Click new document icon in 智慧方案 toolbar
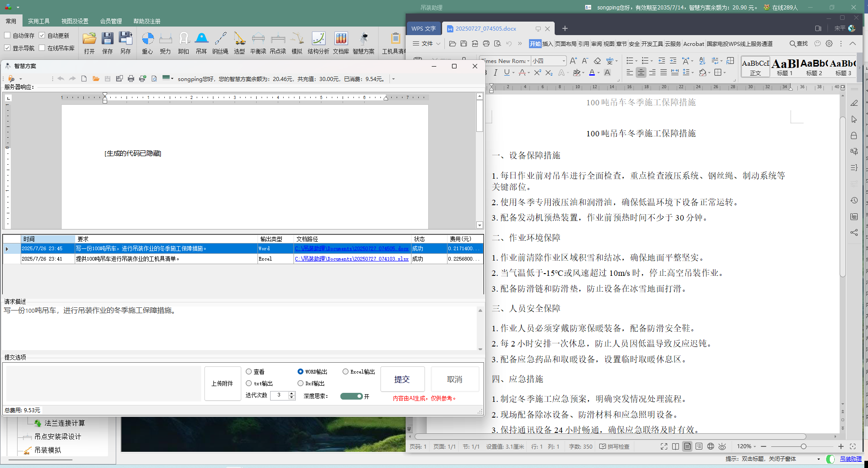Screen dimensions: 868x468 84,79
